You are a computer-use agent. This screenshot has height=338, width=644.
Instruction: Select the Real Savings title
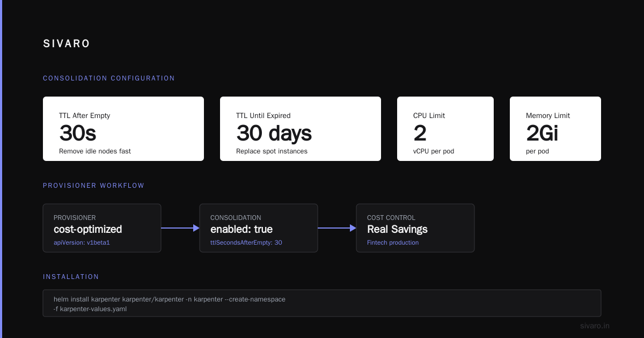tap(397, 229)
